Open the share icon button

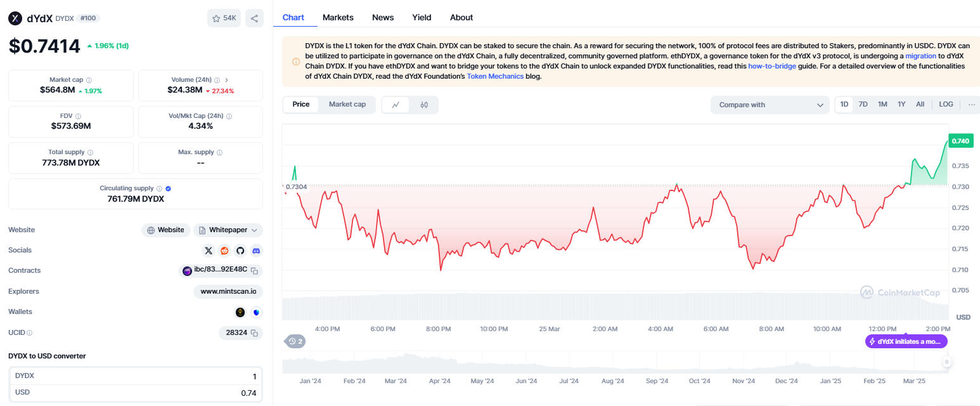coord(254,18)
